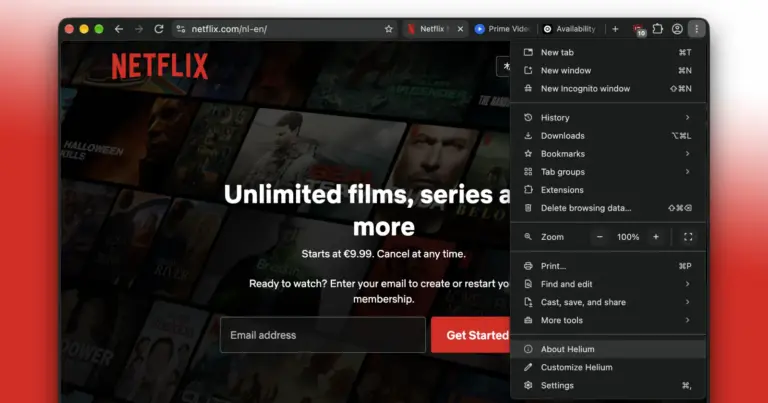This screenshot has height=403, width=768.
Task: Go back with the browser back arrow
Action: [x=119, y=29]
